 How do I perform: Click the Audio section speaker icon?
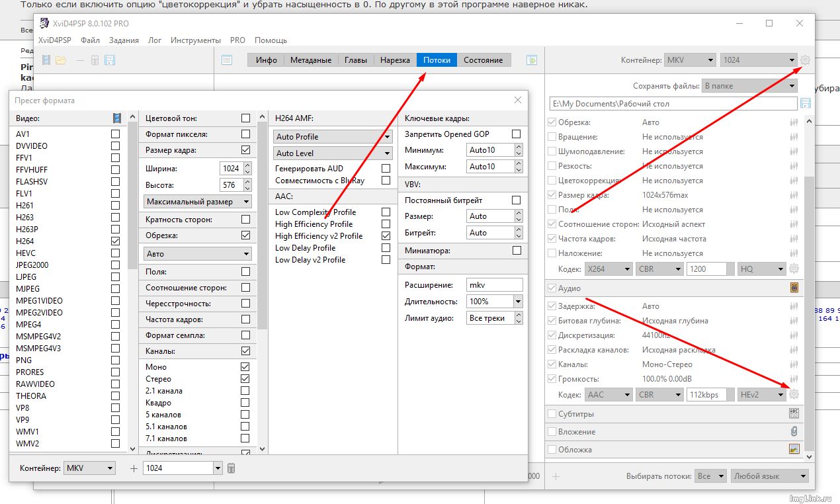pos(794,288)
